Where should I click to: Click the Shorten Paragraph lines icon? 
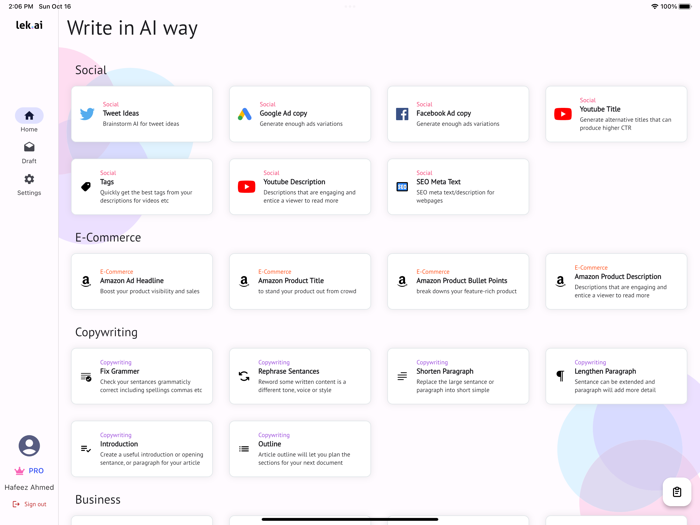click(402, 376)
